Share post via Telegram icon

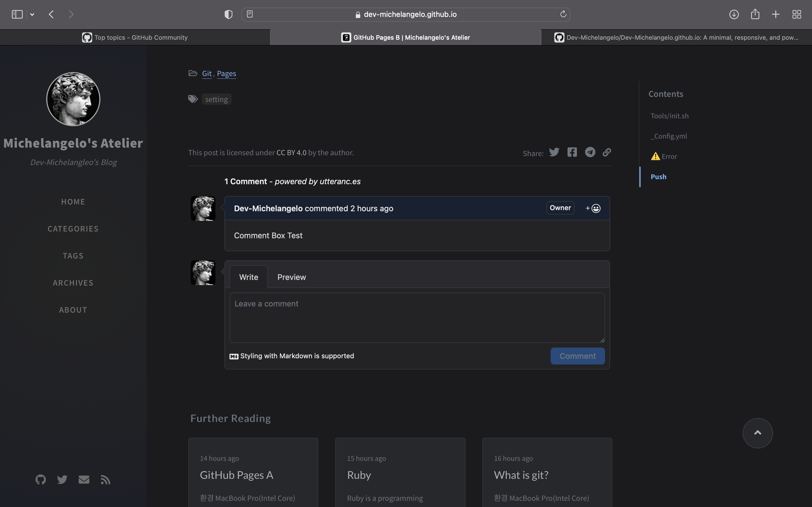(x=590, y=152)
